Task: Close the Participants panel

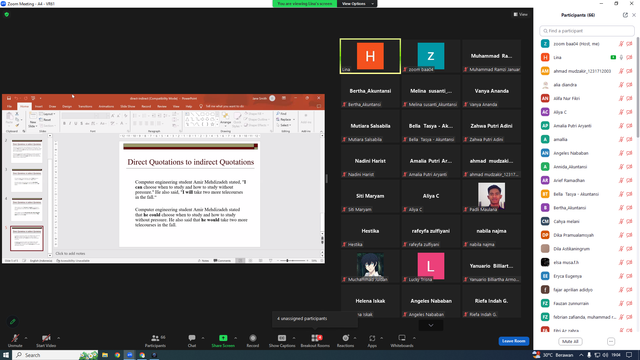Action: [x=634, y=15]
